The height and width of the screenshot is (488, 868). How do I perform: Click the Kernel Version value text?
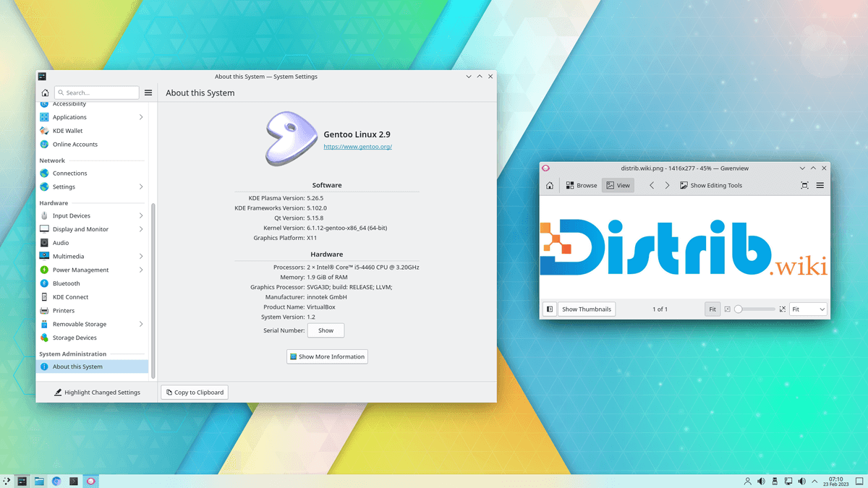(347, 228)
